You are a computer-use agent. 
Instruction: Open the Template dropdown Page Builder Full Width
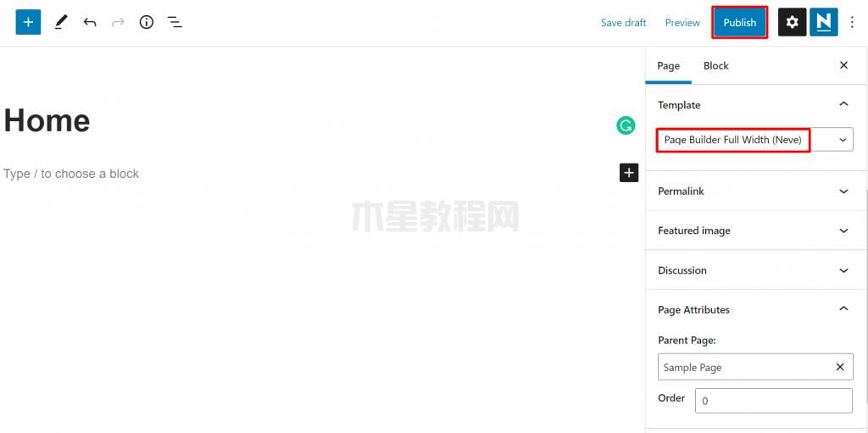click(x=755, y=140)
